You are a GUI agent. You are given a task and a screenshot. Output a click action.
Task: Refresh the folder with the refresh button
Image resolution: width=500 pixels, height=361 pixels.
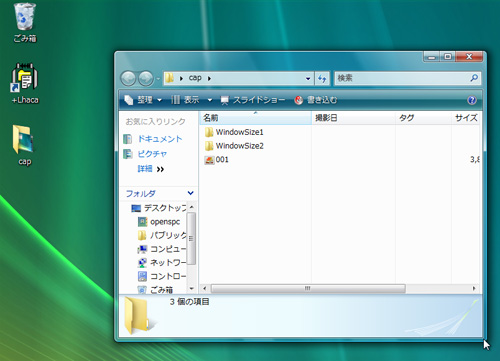click(x=322, y=79)
